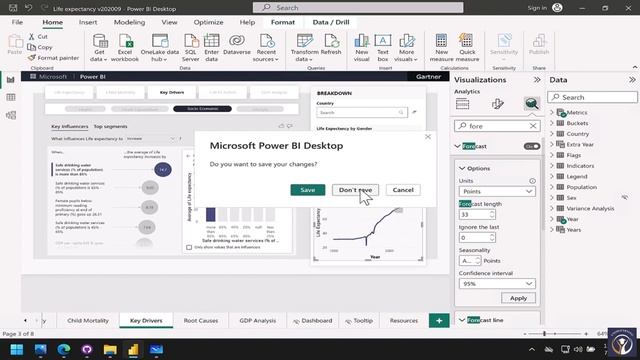Collapse the Forecast section

(458, 146)
